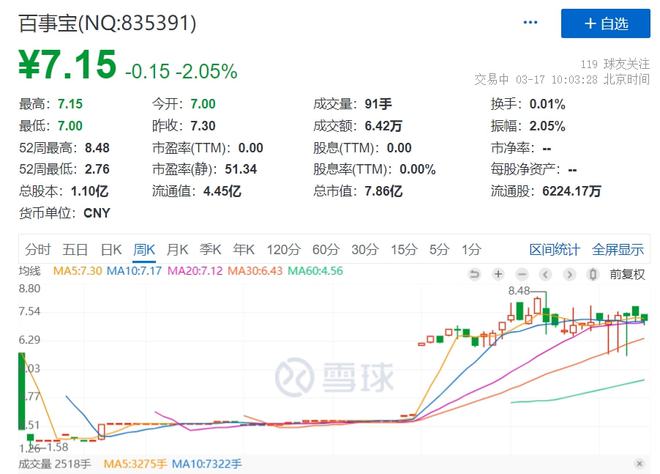Screen dimensions: 660x474
Task: Click the volume MA10:7322手 label
Action: (x=207, y=464)
